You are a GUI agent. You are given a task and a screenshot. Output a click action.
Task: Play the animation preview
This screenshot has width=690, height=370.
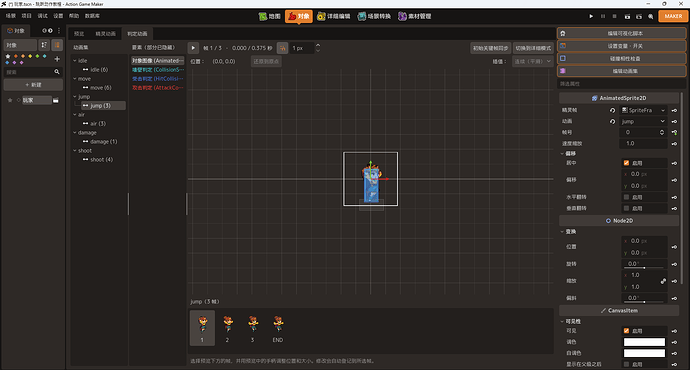[193, 48]
